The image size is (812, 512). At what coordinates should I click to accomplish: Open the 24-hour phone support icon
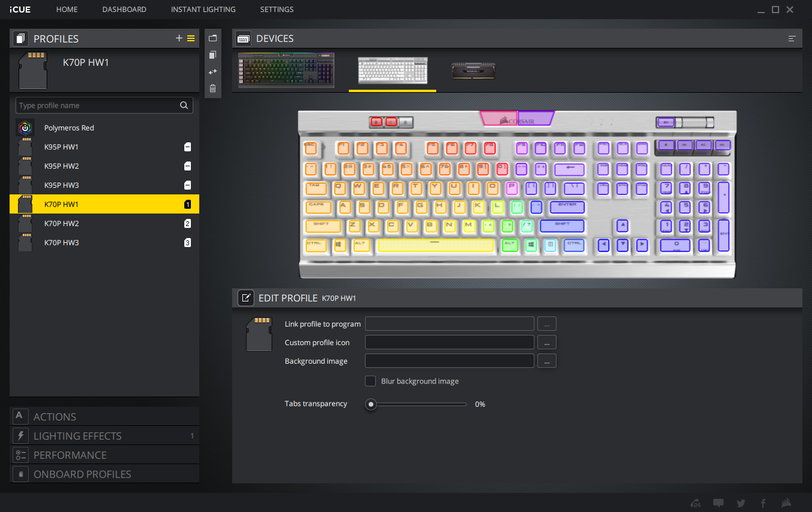tap(696, 503)
